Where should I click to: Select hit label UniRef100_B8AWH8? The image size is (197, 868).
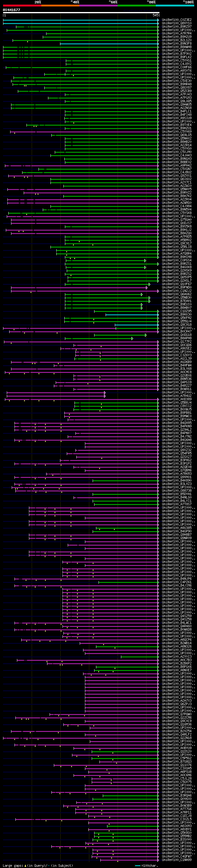pyautogui.click(x=177, y=47)
